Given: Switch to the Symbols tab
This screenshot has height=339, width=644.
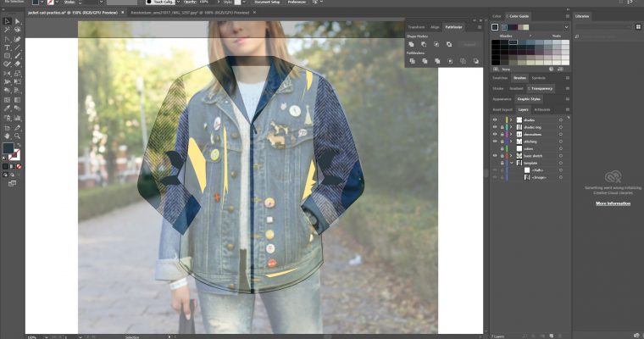Looking at the screenshot, I should 538,78.
